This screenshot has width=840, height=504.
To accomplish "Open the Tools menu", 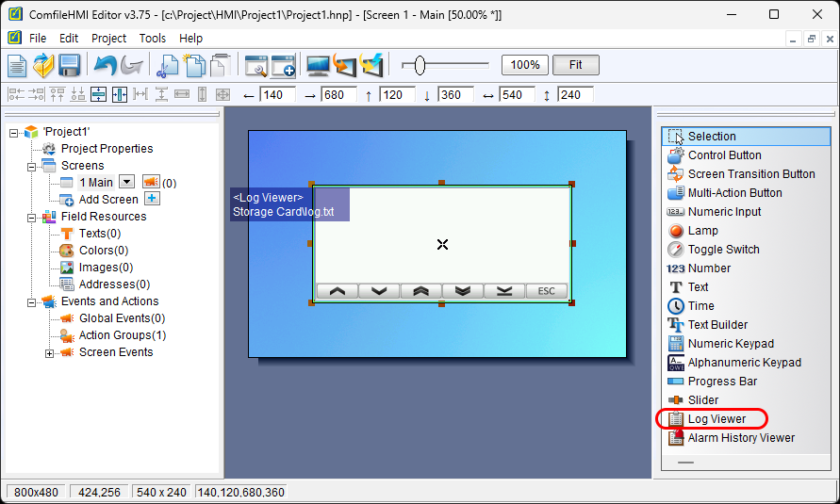I will [152, 39].
